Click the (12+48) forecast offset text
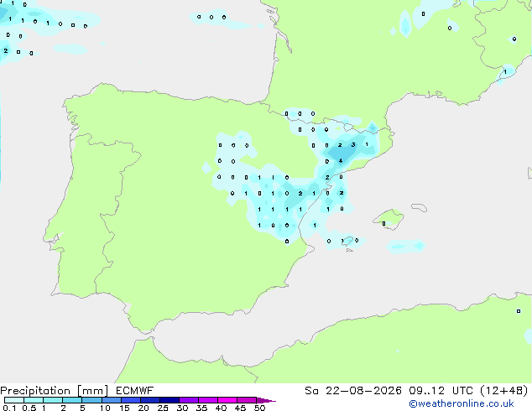Viewport: 532px width, 411px height. (504, 391)
